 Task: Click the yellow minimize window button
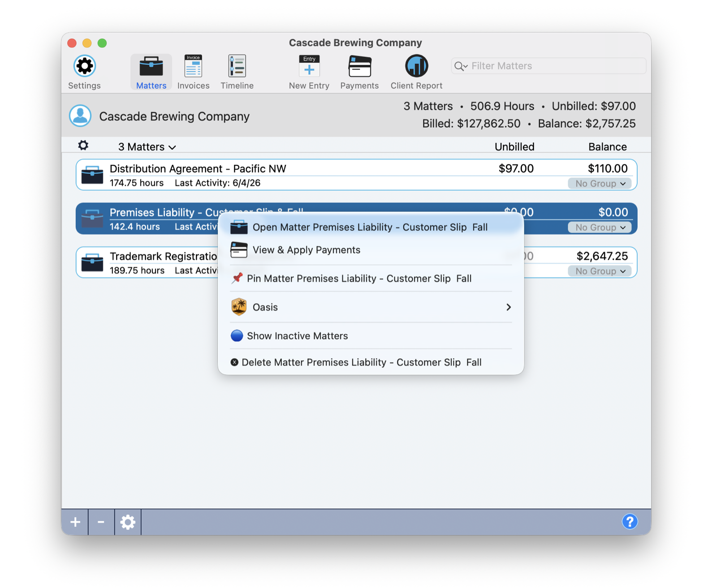(87, 43)
